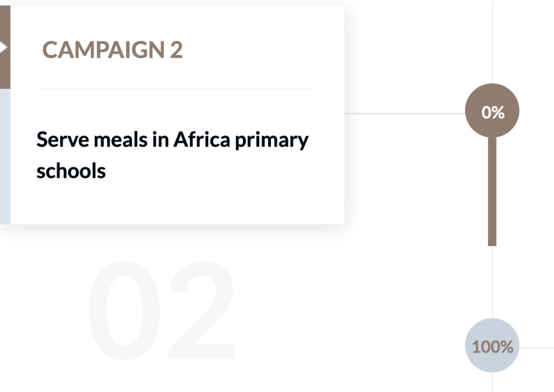Select the CAMPAIGN 2 heading
The image size is (554, 392).
[113, 50]
